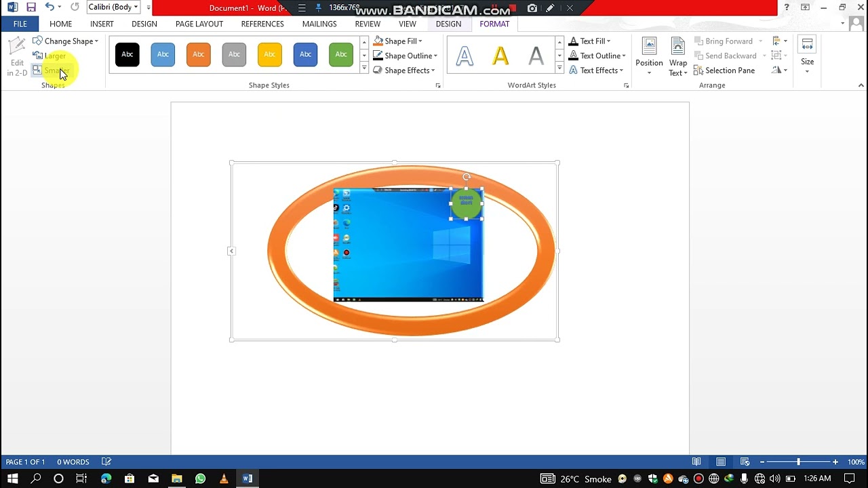868x488 pixels.
Task: Apply the blue outline WordArt style
Action: pyautogui.click(x=465, y=55)
